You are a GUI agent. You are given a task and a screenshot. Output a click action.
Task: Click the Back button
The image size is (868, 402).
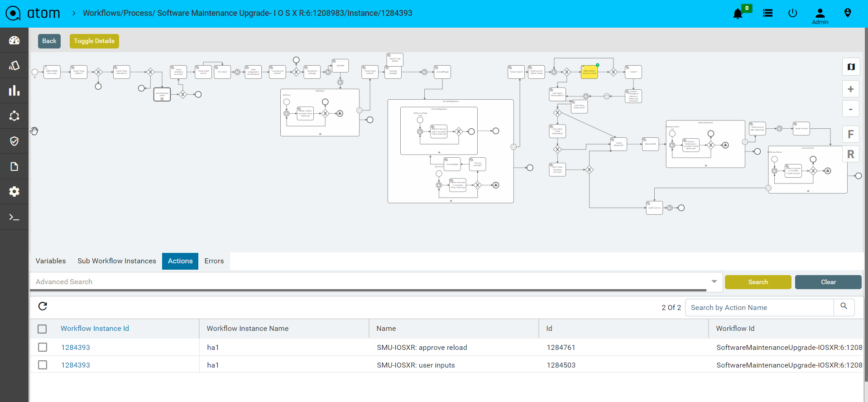pos(49,41)
